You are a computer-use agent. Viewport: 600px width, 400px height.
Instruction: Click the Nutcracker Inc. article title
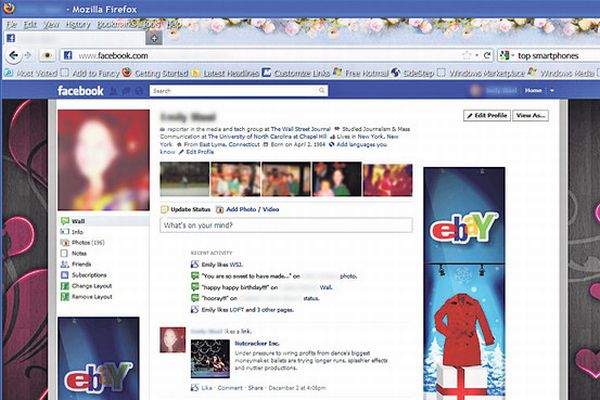257,343
